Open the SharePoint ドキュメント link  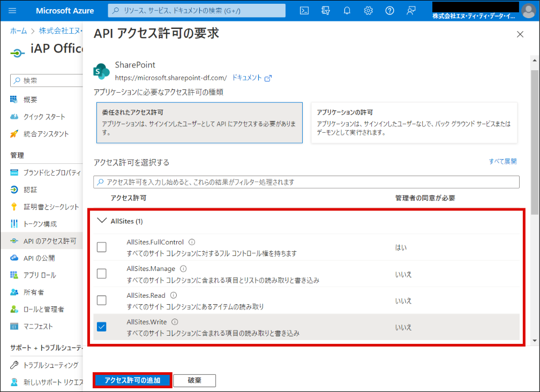click(x=251, y=78)
